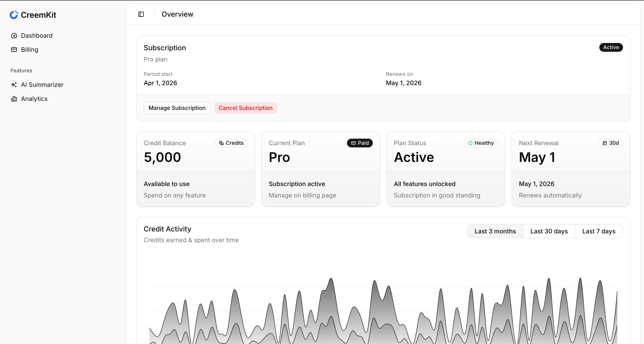Click the Active status badge

coord(611,47)
